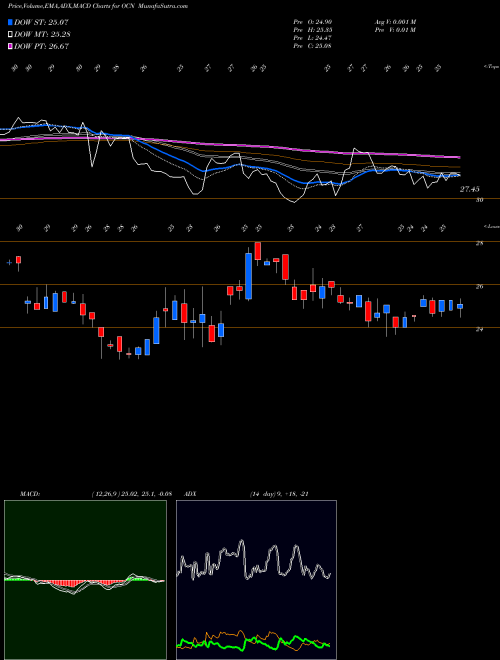Image resolution: width=500 pixels, height=660 pixels.
Task: Click the 'Pre O: 24.90' open value
Action: click(313, 22)
